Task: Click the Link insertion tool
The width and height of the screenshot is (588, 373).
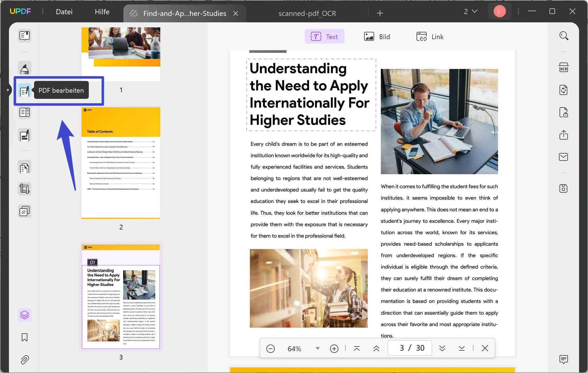Action: 429,35
